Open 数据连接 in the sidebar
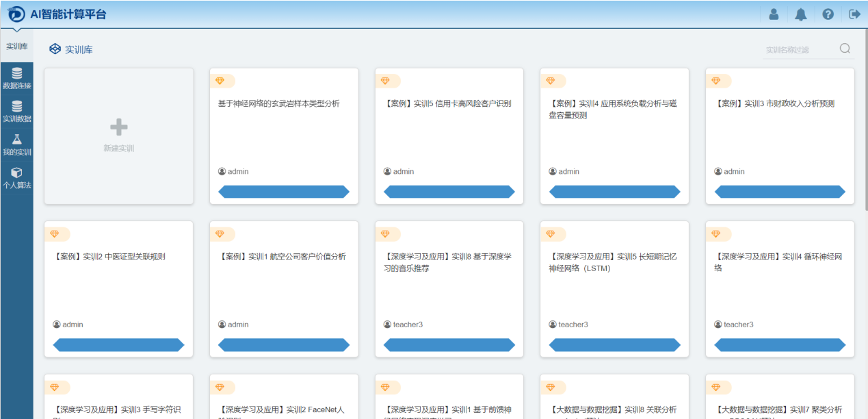The width and height of the screenshot is (868, 419). [16, 79]
